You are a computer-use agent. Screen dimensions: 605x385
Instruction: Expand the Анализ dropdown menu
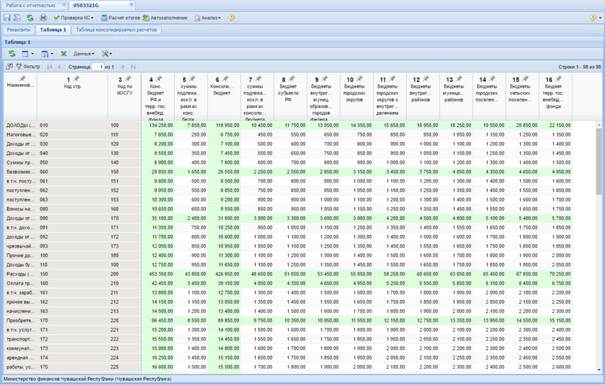click(x=208, y=18)
